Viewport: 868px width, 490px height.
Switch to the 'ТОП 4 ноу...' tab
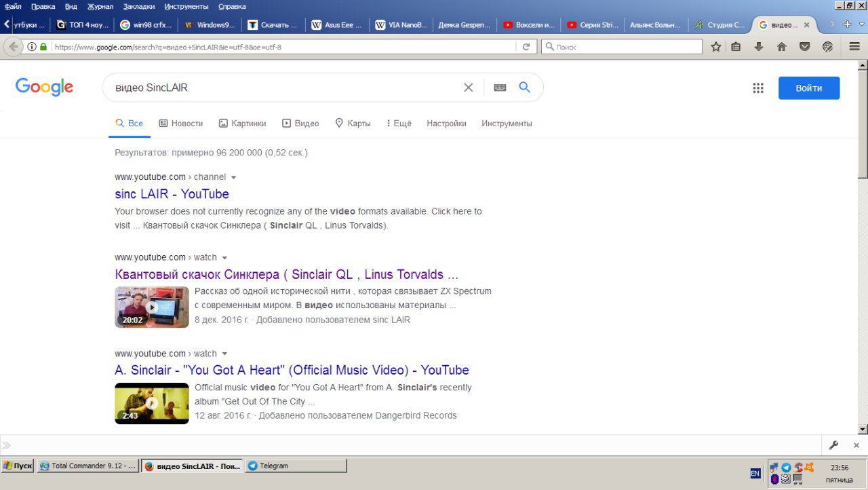[81, 25]
